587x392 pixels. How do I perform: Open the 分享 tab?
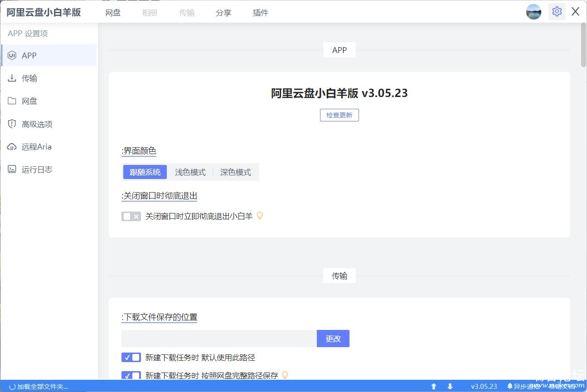pos(223,13)
